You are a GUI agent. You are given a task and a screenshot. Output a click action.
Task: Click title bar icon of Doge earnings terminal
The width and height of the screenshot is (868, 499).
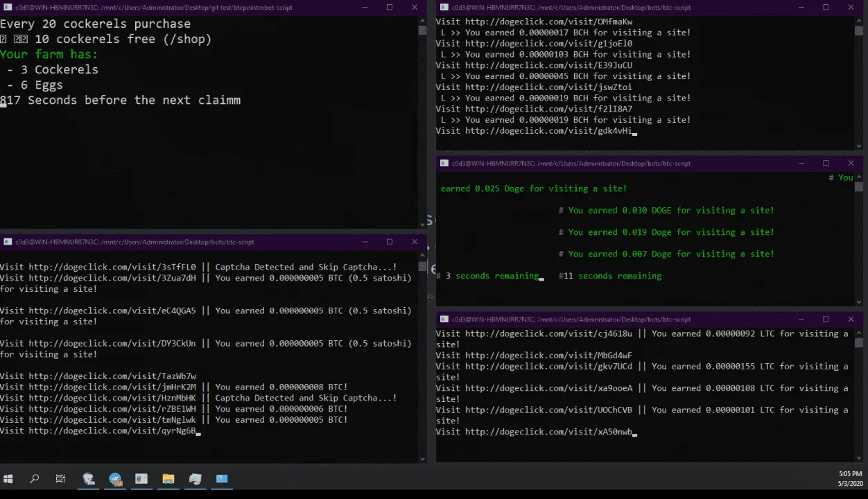click(x=444, y=164)
